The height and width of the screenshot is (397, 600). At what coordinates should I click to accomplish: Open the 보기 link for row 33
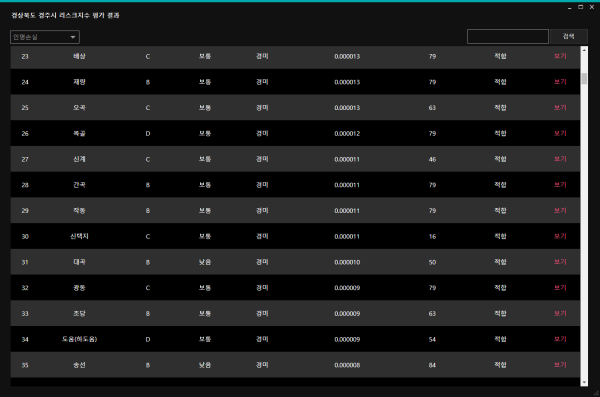[560, 314]
